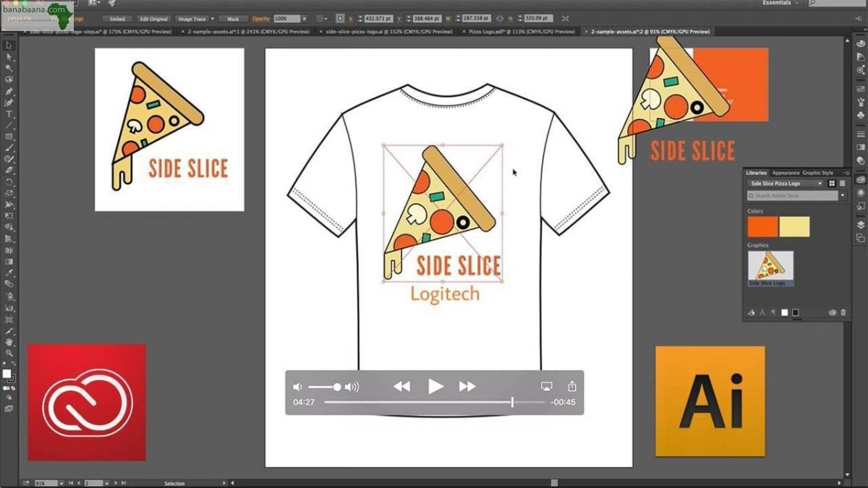Click the Opacity label link
This screenshot has height=488, width=868.
260,18
